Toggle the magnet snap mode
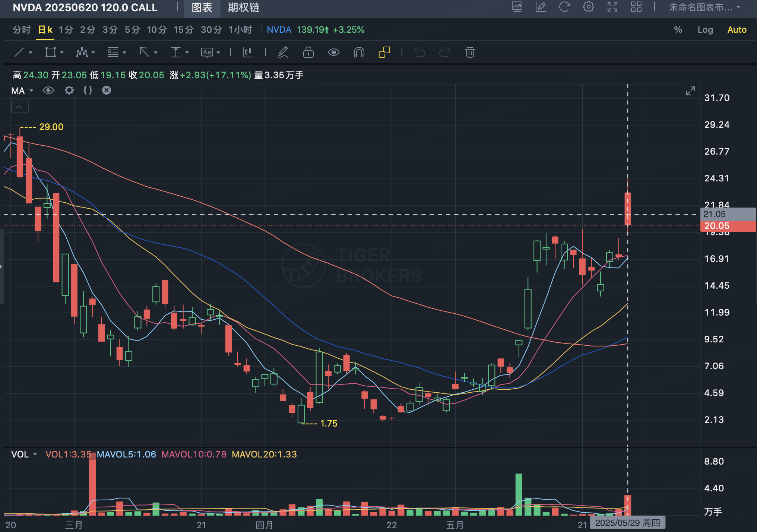 click(359, 52)
